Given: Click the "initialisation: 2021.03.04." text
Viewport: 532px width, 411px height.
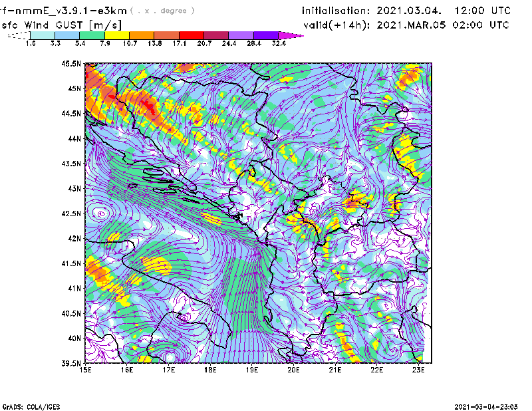Looking at the screenshot, I should (x=372, y=11).
